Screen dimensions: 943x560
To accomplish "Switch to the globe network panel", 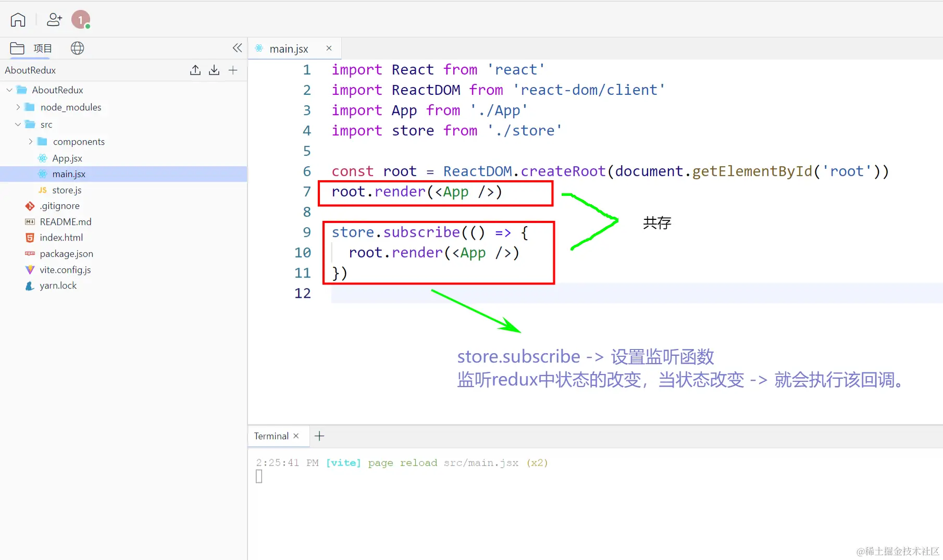I will coord(77,48).
